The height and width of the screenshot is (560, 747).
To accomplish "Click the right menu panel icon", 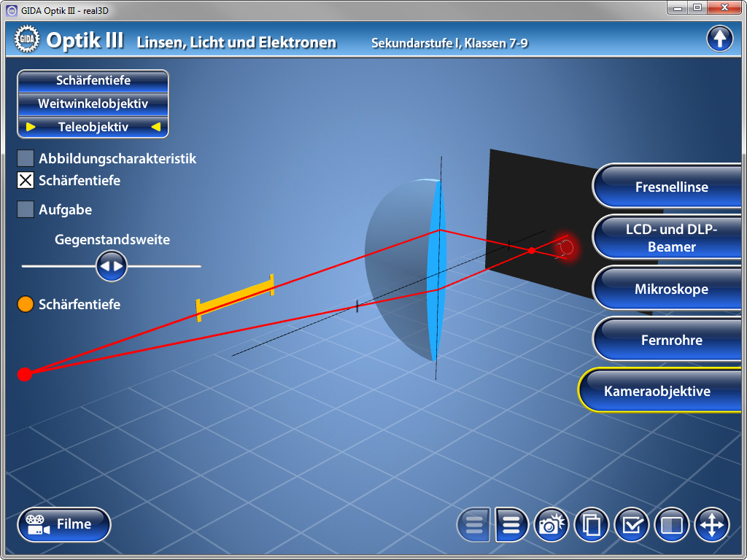I will (511, 524).
